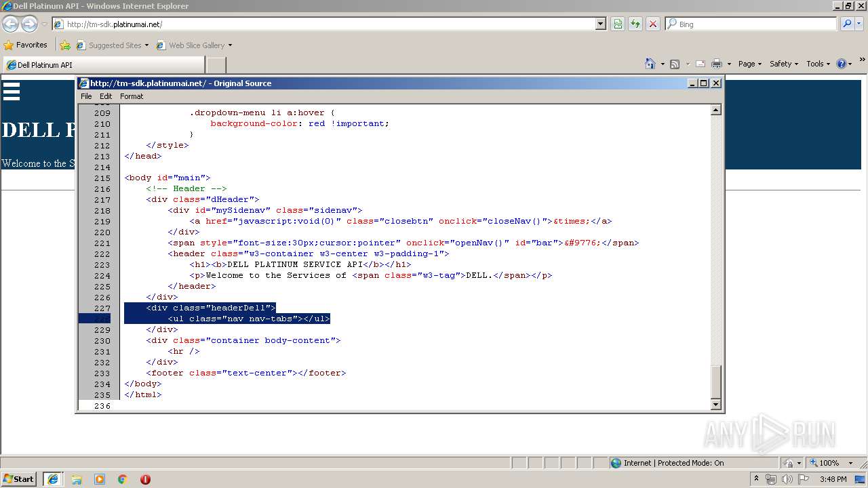Expand the command bar overflow chevron
Viewport: 868px width, 488px height.
coord(863,60)
